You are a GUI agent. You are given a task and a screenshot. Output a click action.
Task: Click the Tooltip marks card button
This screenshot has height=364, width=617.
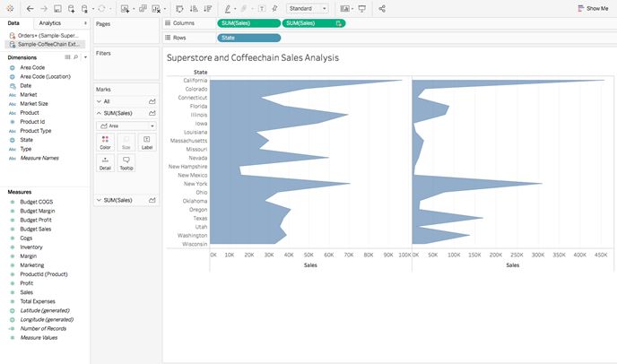(126, 163)
